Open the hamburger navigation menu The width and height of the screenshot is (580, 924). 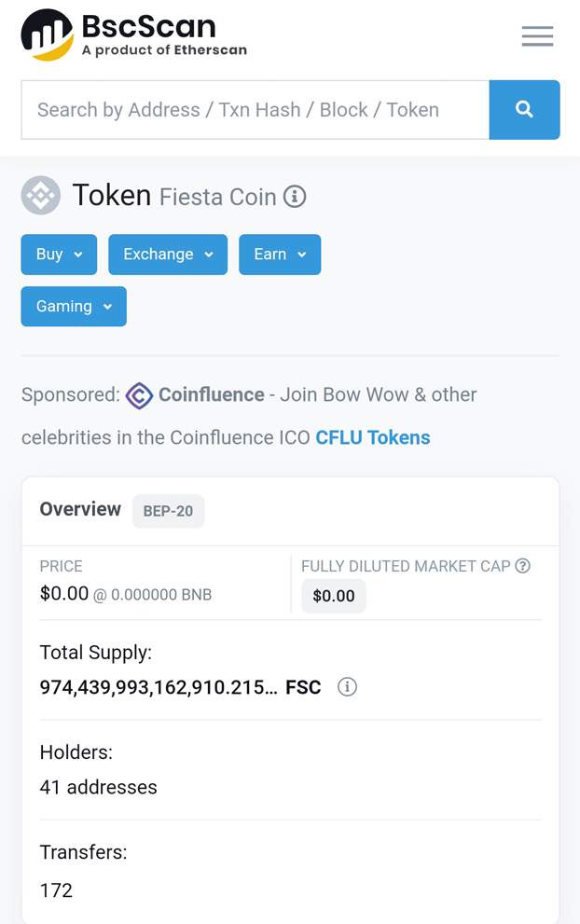tap(537, 35)
